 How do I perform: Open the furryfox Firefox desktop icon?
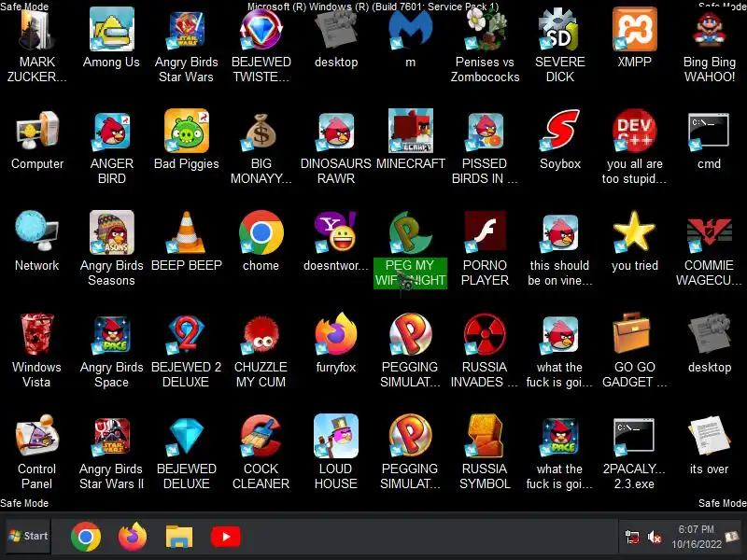pyautogui.click(x=336, y=334)
